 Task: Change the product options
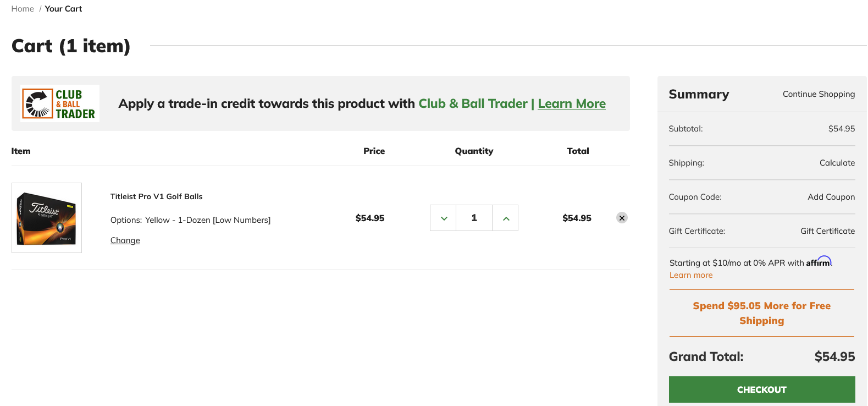tap(125, 240)
